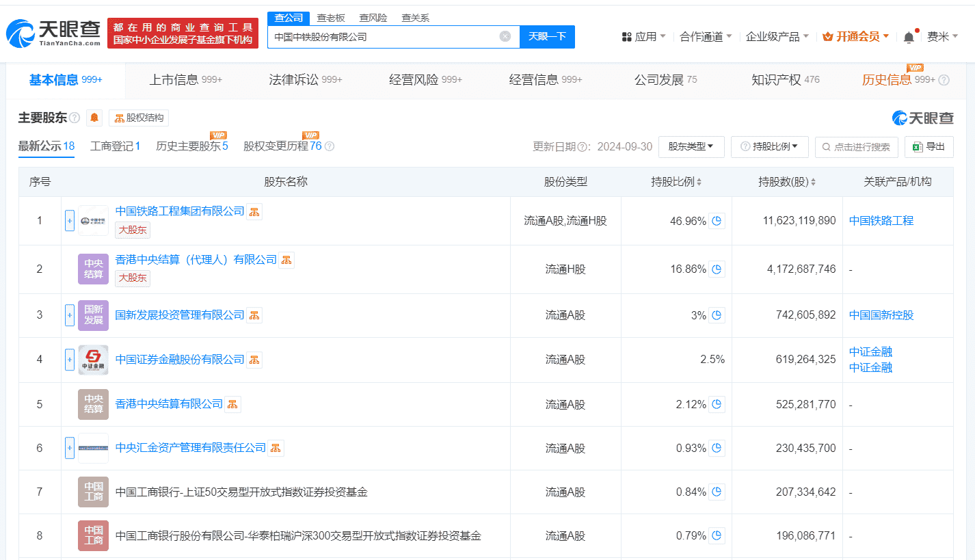Click pie chart icon for 0.93% share

(x=717, y=449)
